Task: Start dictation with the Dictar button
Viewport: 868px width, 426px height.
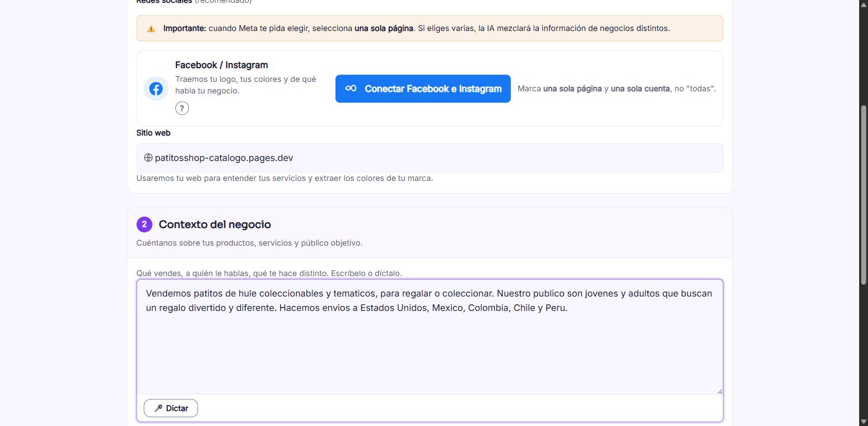Action: pyautogui.click(x=171, y=408)
